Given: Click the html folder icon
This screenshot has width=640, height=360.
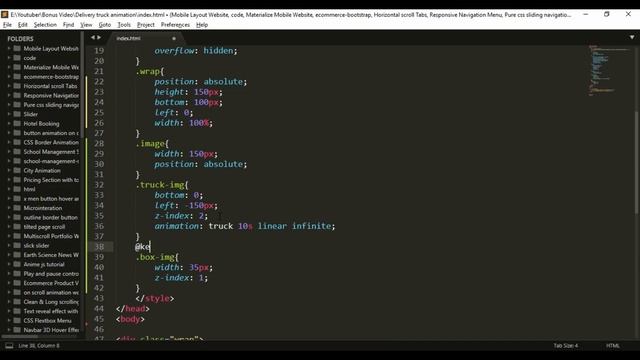Looking at the screenshot, I should (17, 189).
